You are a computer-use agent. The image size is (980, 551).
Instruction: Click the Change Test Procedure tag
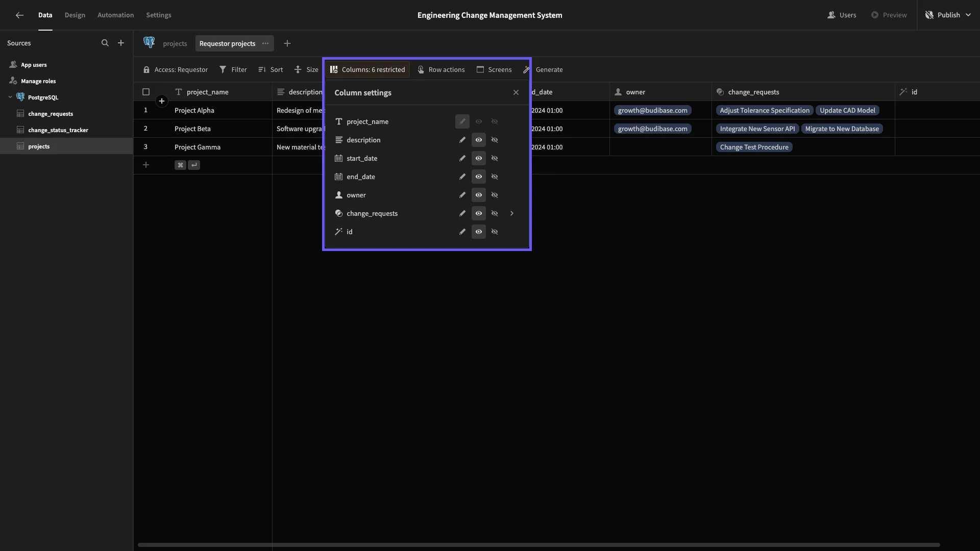[x=754, y=147]
